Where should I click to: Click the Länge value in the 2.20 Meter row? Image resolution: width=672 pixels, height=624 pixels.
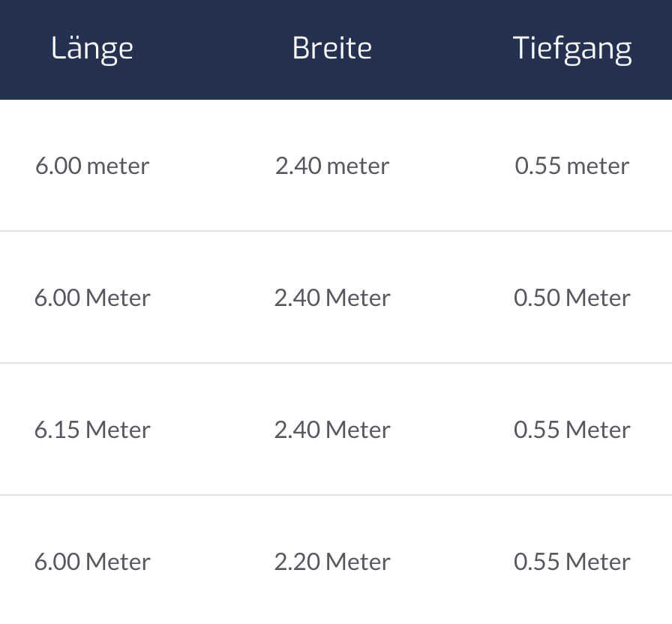(x=92, y=562)
